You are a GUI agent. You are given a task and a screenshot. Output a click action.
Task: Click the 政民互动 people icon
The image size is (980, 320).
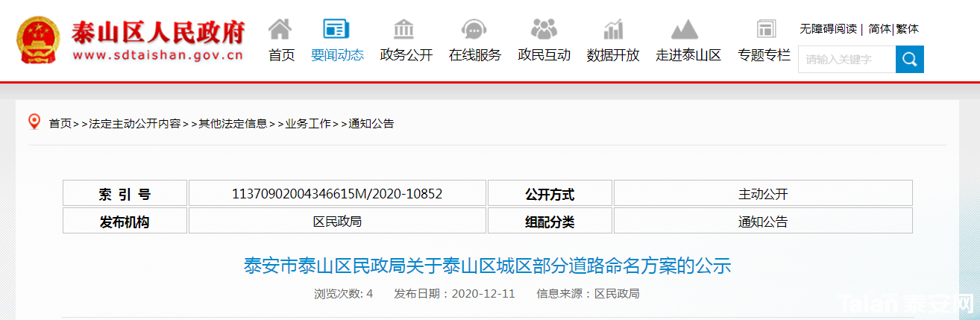point(544,29)
